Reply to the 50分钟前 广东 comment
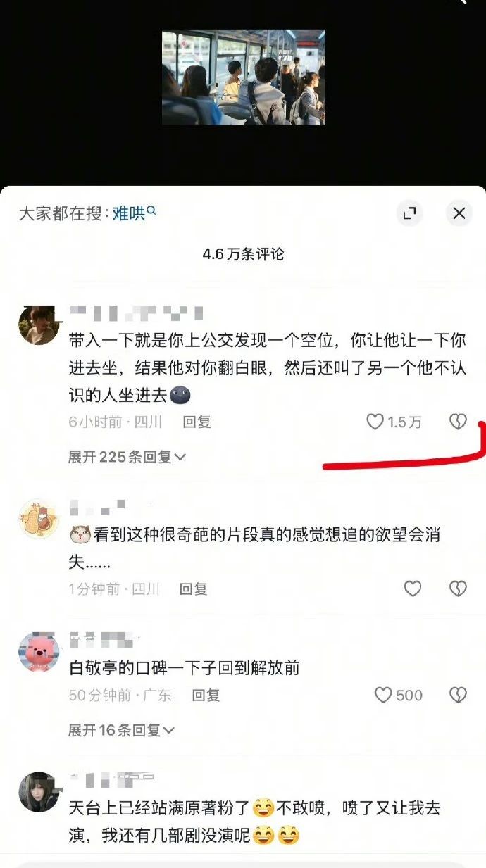This screenshot has width=486, height=868. tap(206, 696)
